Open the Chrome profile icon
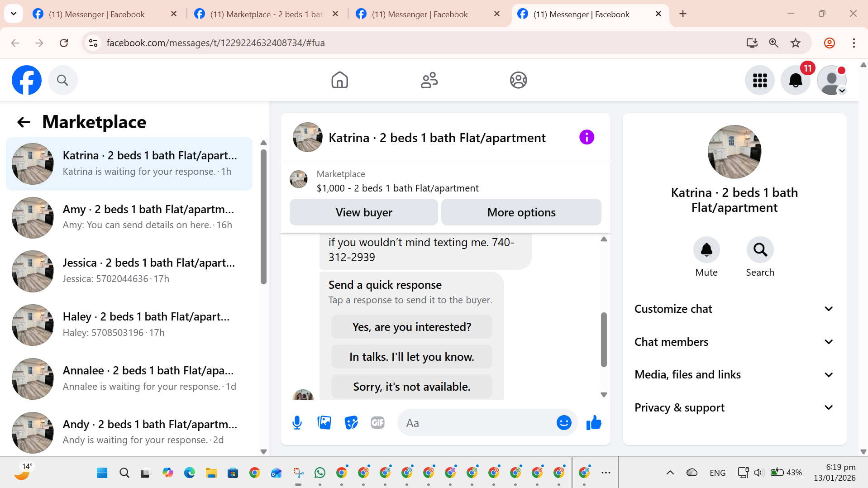 tap(829, 43)
